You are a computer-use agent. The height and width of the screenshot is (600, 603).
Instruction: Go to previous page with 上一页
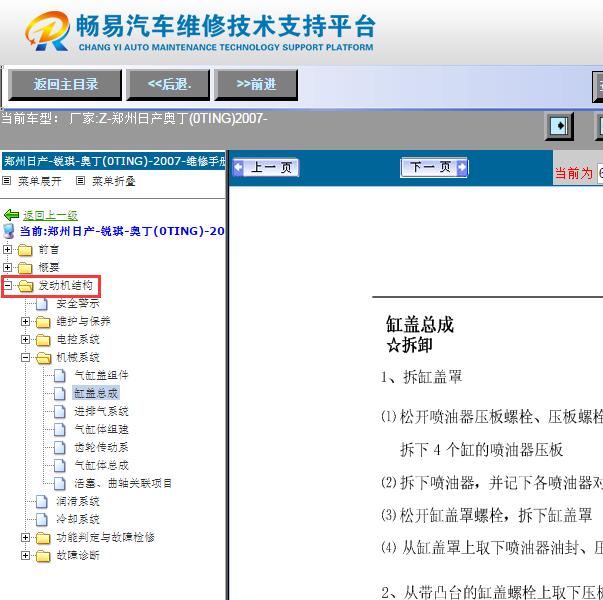[x=266, y=168]
